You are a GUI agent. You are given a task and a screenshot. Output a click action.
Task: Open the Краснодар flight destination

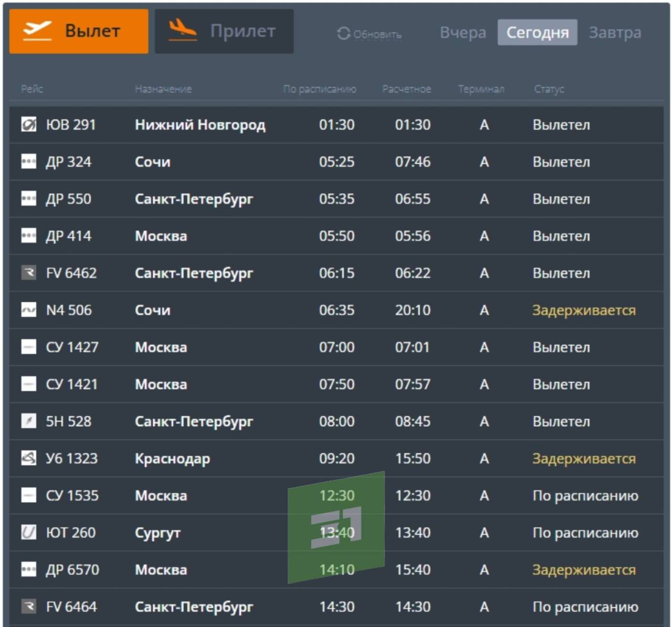click(172, 459)
